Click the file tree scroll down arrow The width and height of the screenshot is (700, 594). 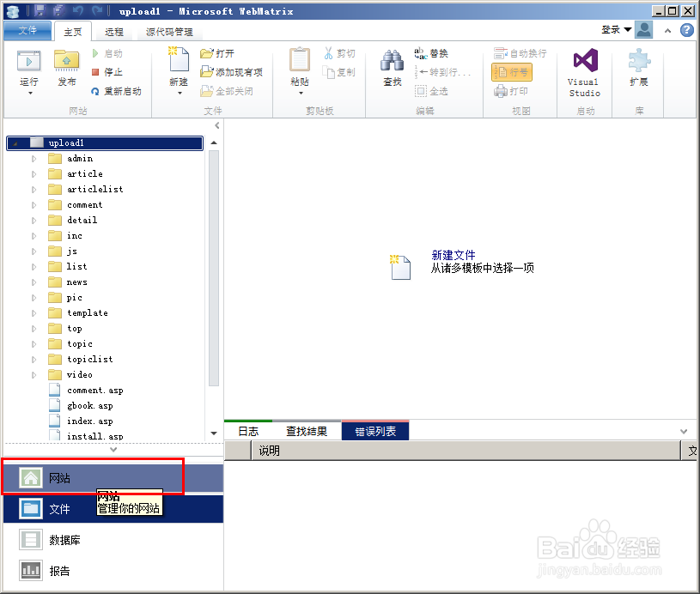click(x=214, y=433)
